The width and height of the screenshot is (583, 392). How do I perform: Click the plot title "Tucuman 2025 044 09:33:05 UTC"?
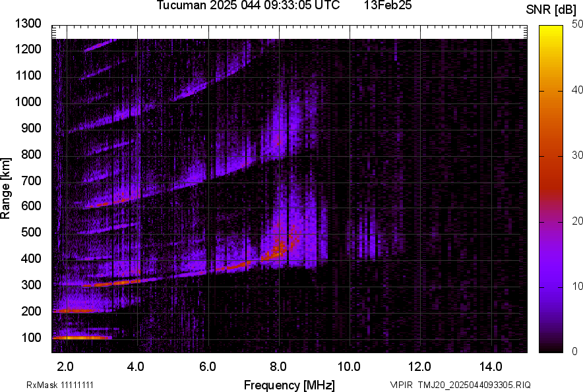point(248,6)
